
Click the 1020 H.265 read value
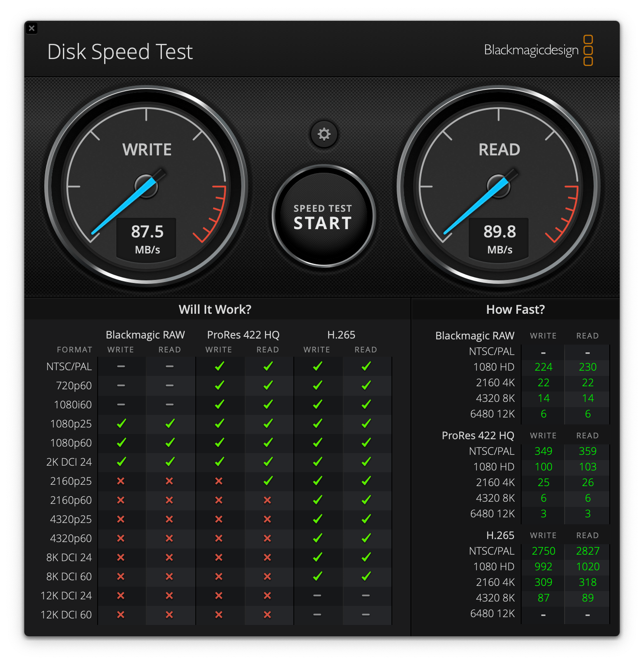pos(588,567)
